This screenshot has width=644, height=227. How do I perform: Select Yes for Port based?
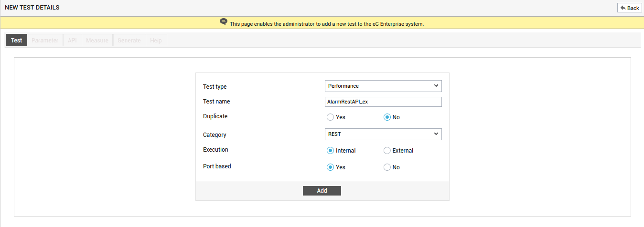(x=330, y=167)
